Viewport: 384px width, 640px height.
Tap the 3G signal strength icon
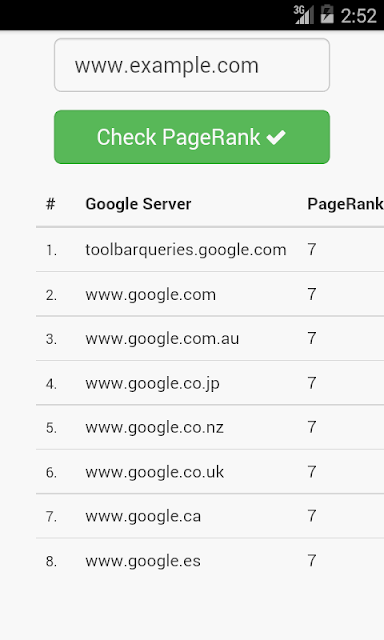tap(303, 15)
